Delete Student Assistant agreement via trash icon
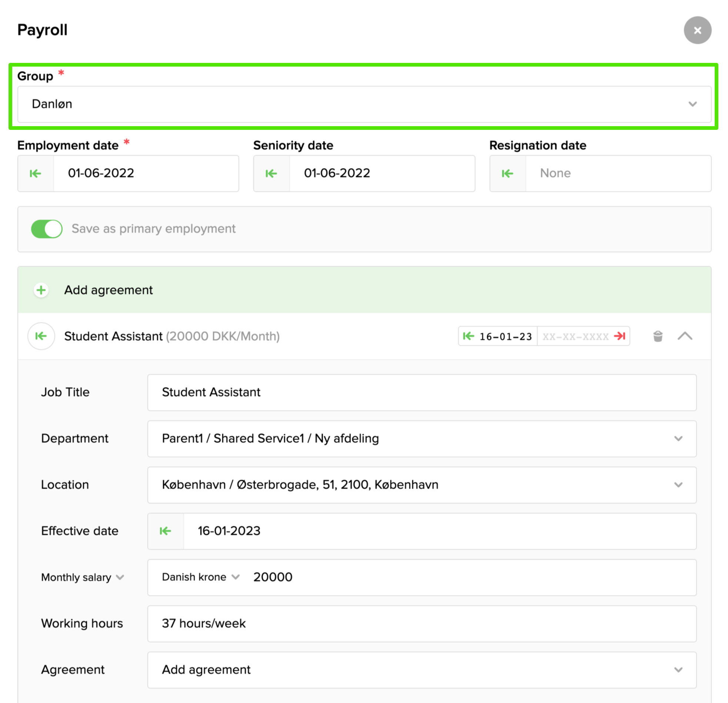The width and height of the screenshot is (728, 703). point(658,336)
